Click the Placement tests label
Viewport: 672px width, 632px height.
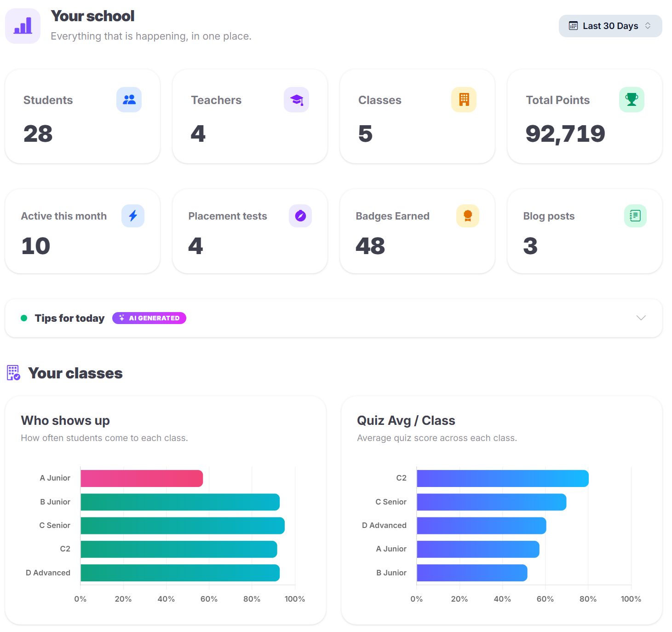228,216
